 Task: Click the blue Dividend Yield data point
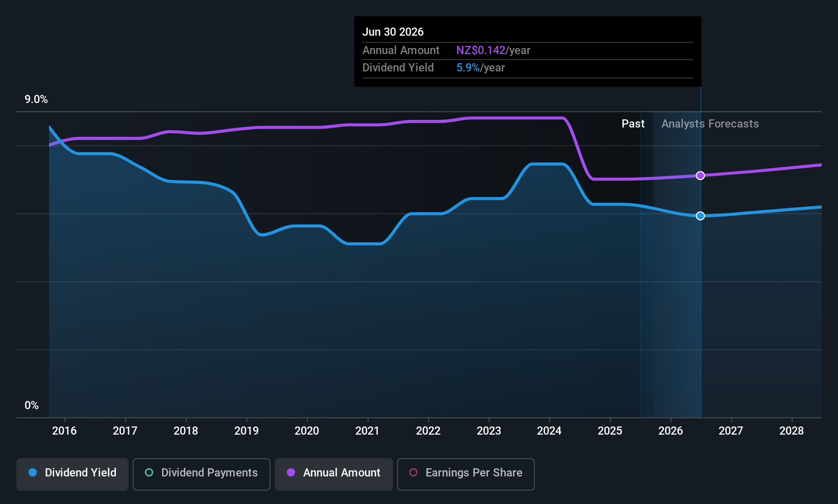[x=700, y=216]
